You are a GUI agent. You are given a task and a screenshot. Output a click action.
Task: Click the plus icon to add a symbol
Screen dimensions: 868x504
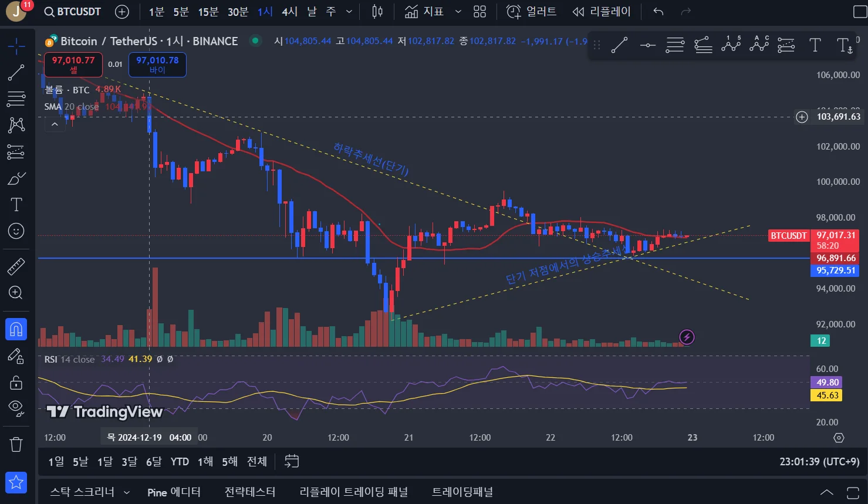click(x=122, y=12)
